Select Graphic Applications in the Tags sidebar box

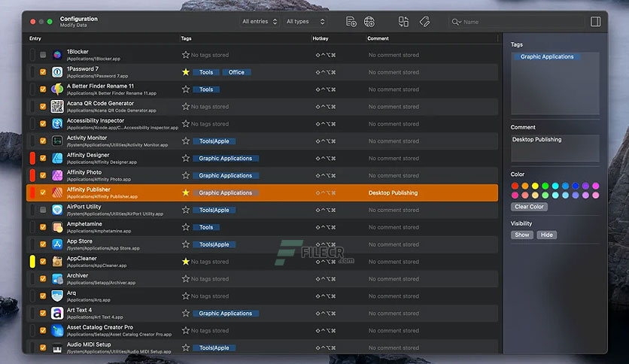point(547,56)
